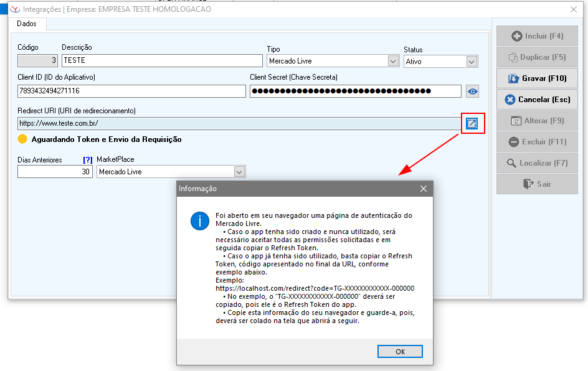The width and height of the screenshot is (588, 371).
Task: Close the Informação dialog with X
Action: [424, 189]
